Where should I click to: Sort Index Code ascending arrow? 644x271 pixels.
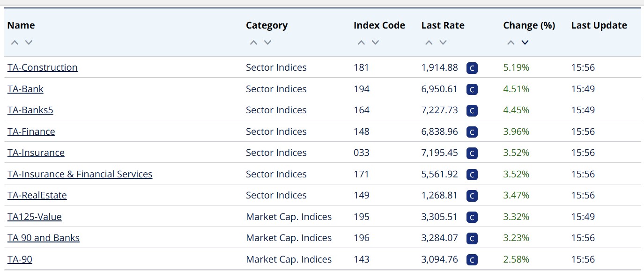[x=361, y=43]
